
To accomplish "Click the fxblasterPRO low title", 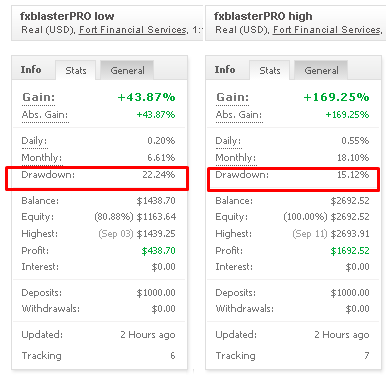I will point(67,16).
